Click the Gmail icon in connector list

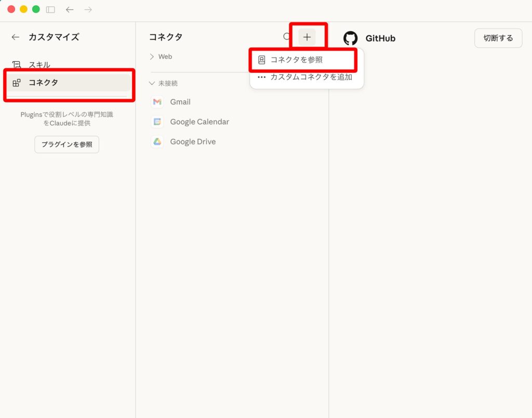[157, 102]
